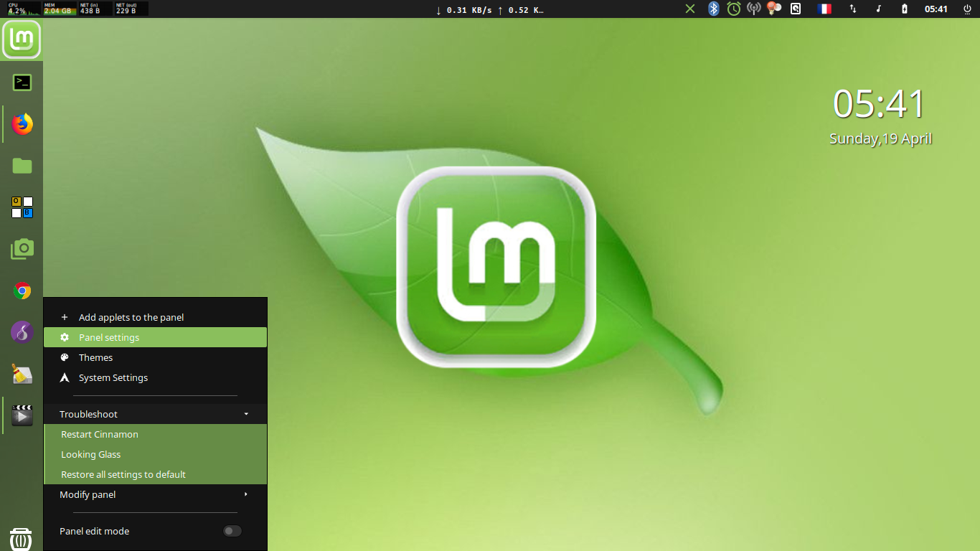Open the green Files folder launcher

click(x=22, y=166)
